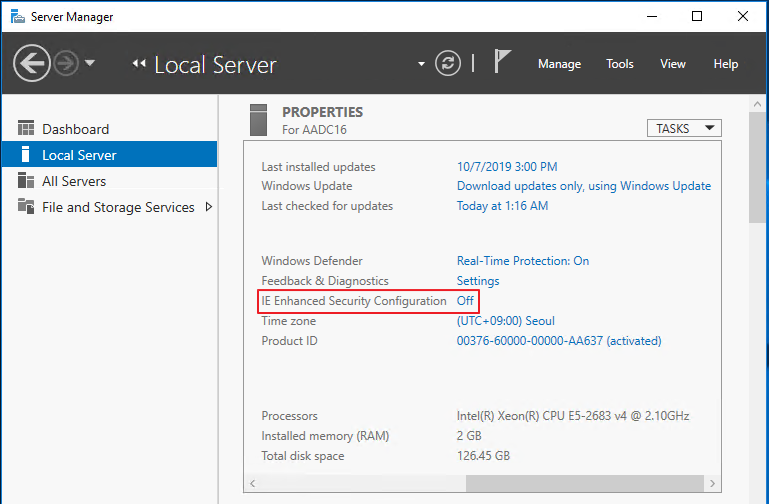This screenshot has height=504, width=769.
Task: Click the horizontal scrollbar left arrow
Action: (x=252, y=483)
